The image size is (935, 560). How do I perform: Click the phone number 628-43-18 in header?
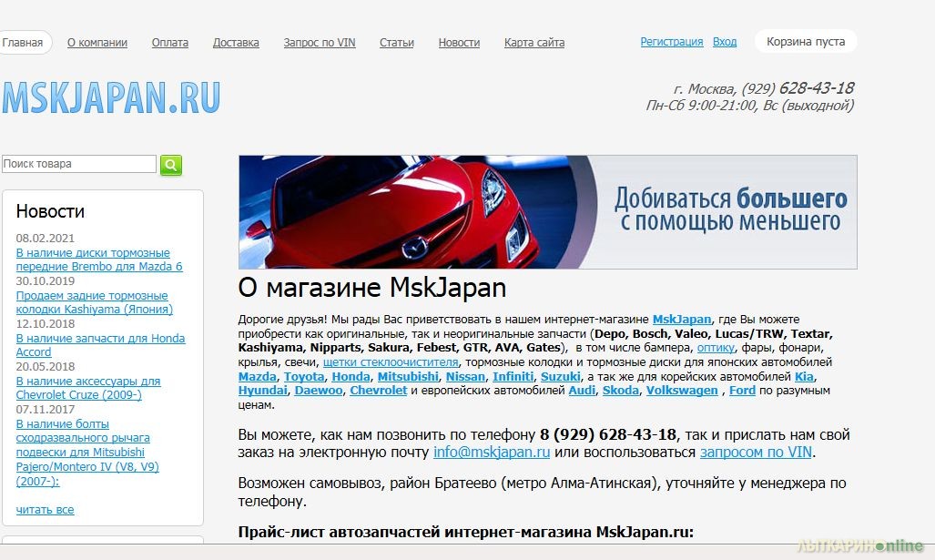click(x=817, y=88)
